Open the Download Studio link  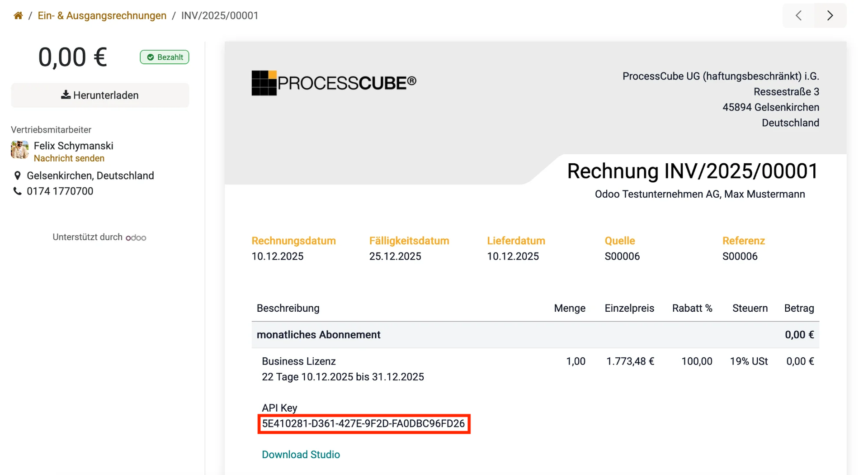click(x=301, y=455)
